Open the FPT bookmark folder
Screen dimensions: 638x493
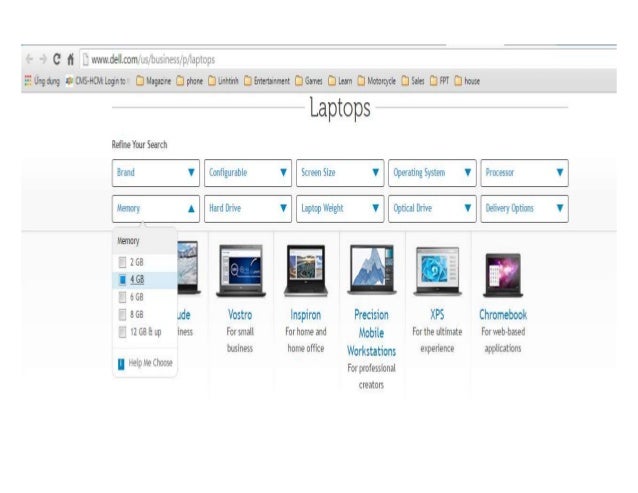(439, 81)
